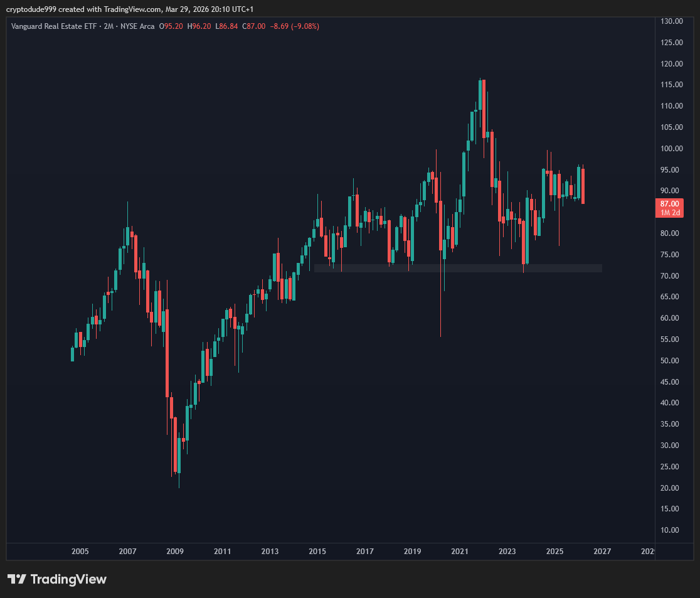The width and height of the screenshot is (700, 598).
Task: Click the 95.00 price axis label
Action: 669,169
